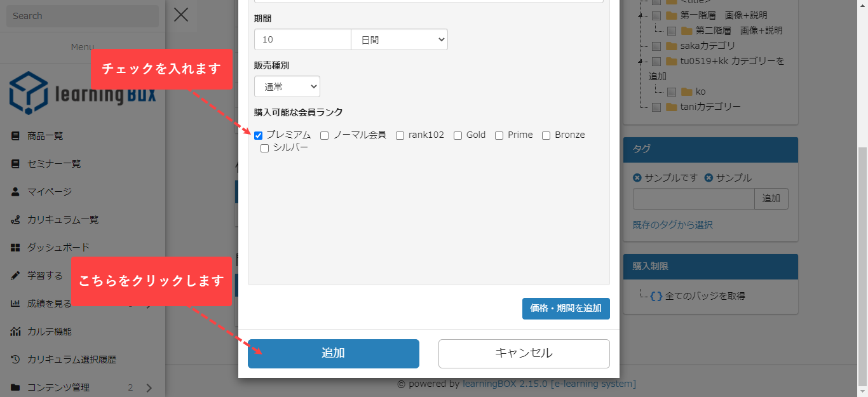
Task: Close the dialog with the X icon
Action: pos(181,15)
